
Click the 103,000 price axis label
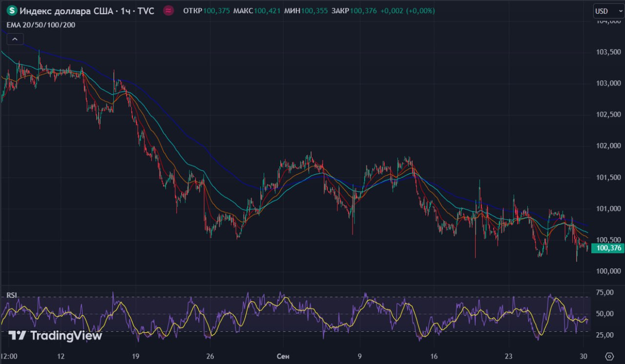[x=608, y=83]
